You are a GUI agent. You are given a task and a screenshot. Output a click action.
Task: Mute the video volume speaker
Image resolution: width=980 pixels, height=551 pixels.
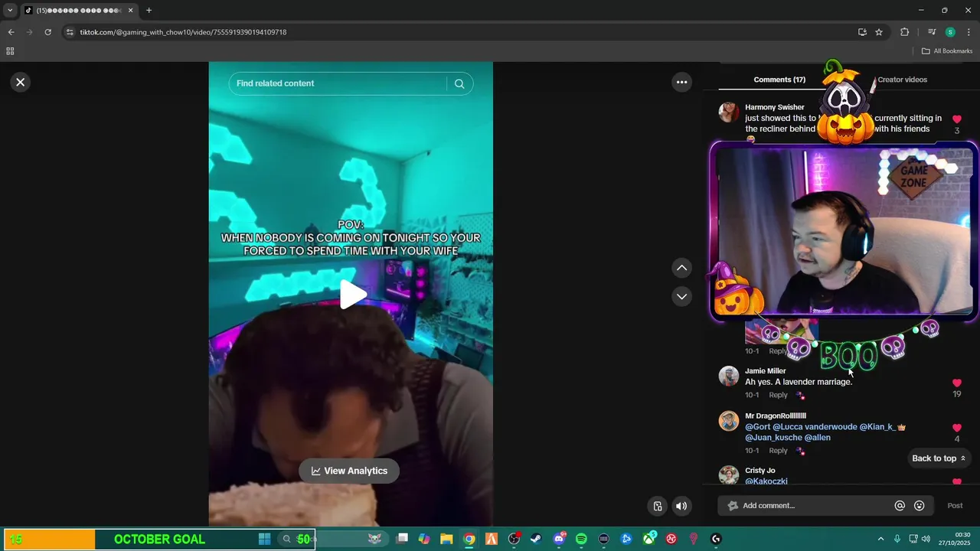click(x=681, y=506)
